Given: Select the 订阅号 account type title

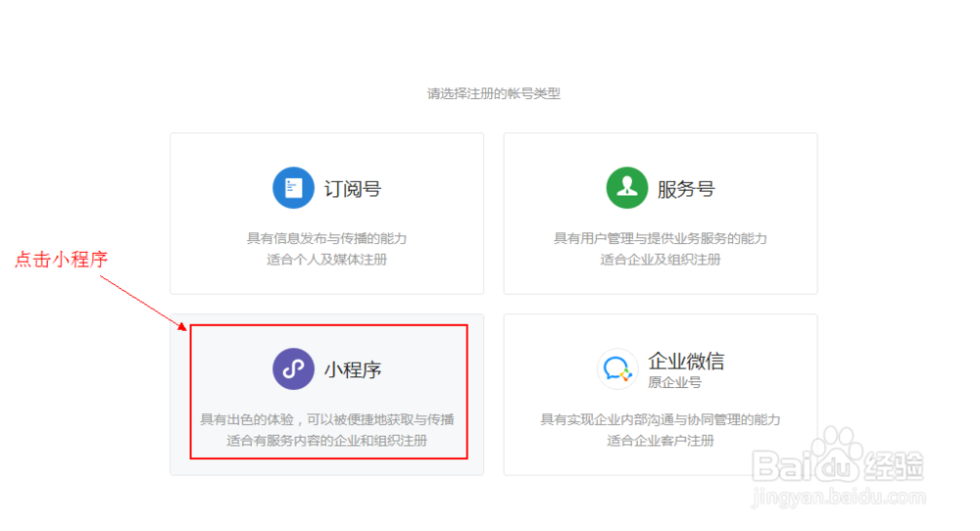Looking at the screenshot, I should click(353, 189).
